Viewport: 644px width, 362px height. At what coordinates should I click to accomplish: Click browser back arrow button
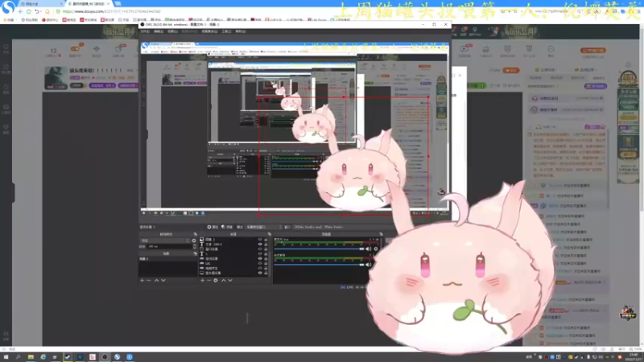coord(21,11)
